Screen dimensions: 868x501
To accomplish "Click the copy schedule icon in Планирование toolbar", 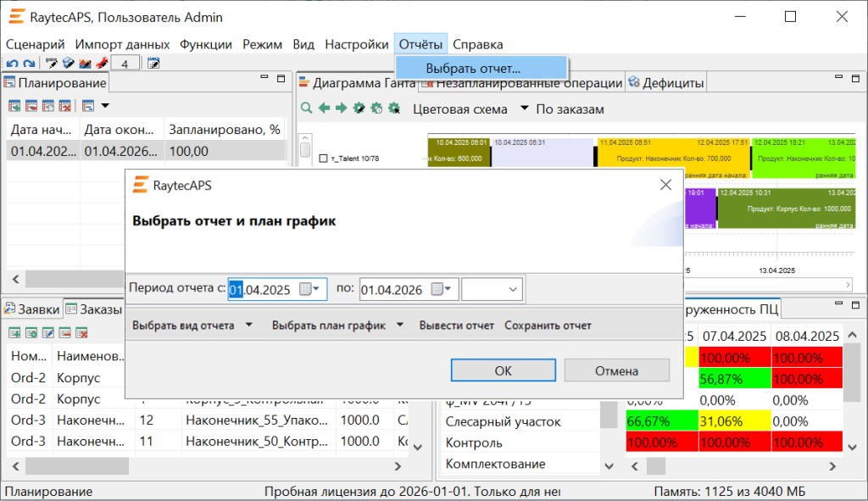I will (x=48, y=106).
